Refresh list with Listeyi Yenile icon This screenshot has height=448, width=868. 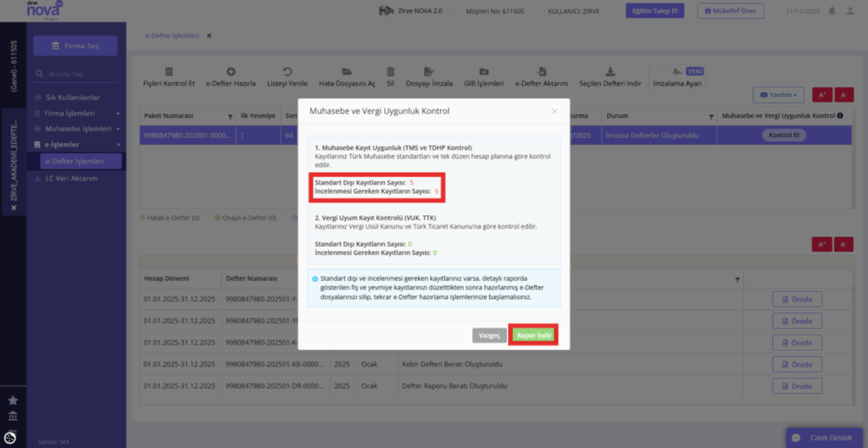(x=287, y=72)
